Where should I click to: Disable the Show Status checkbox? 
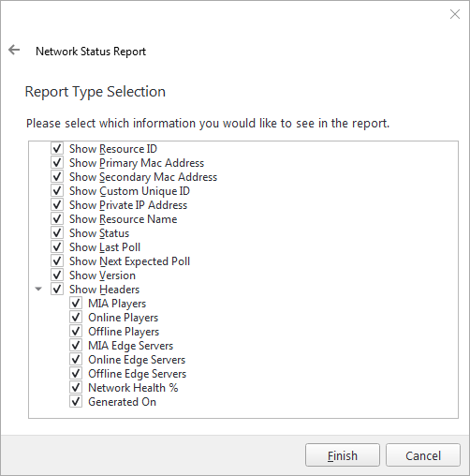(x=57, y=232)
